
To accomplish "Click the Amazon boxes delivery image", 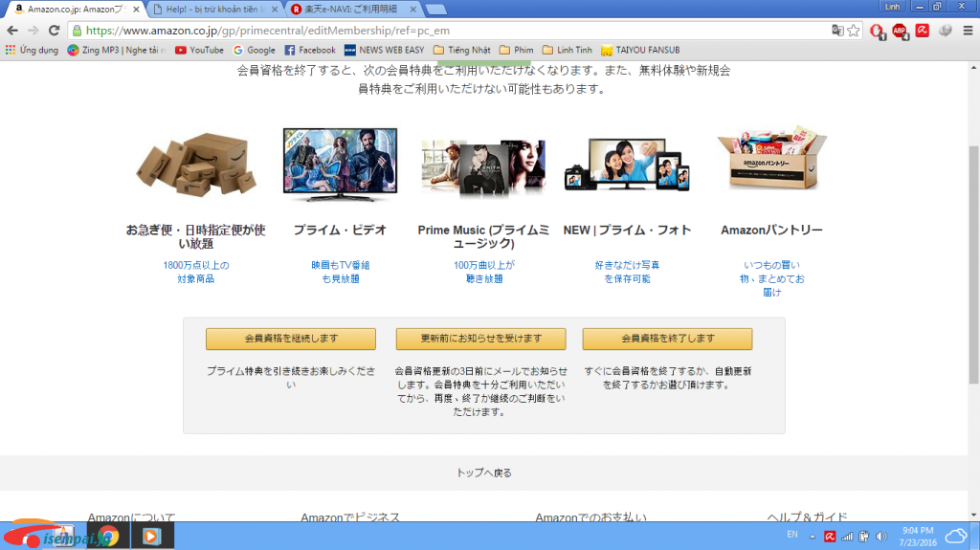I will coord(196,165).
